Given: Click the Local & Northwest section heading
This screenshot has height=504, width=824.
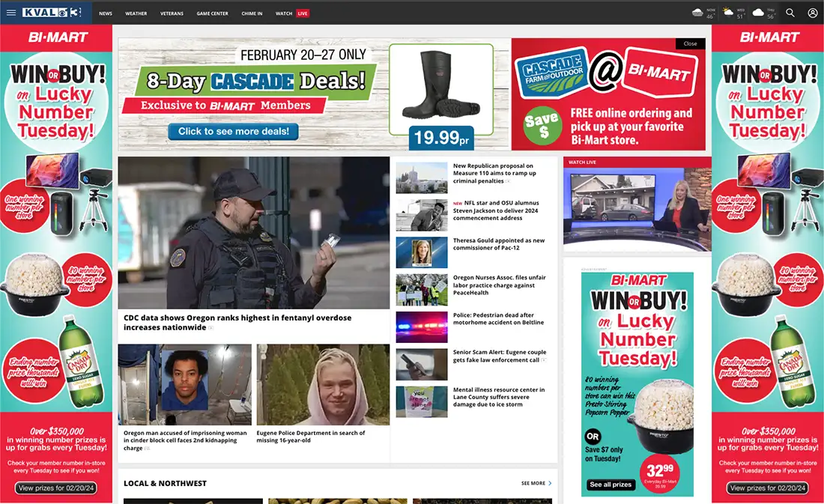Looking at the screenshot, I should point(165,483).
